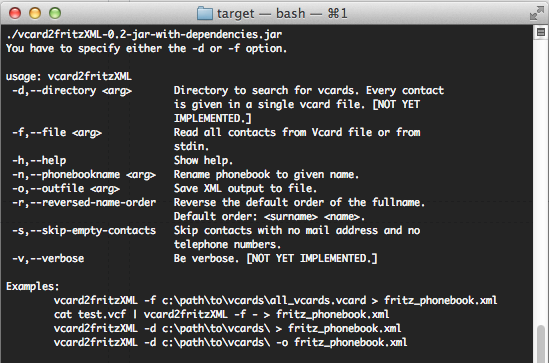Click the "usage: vcard2fritzXML" line

point(69,76)
